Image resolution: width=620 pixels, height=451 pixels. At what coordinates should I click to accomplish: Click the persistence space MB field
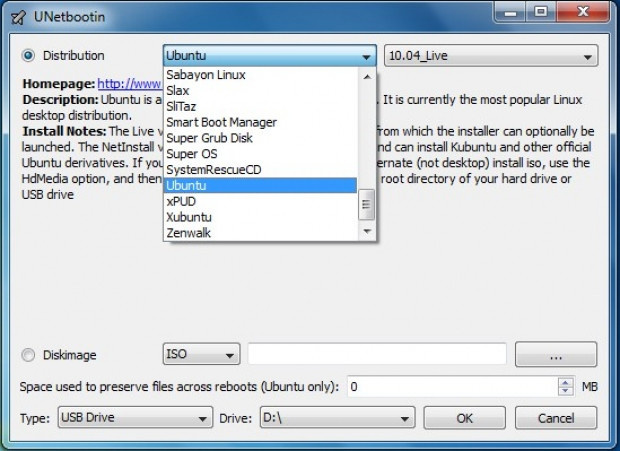(453, 387)
